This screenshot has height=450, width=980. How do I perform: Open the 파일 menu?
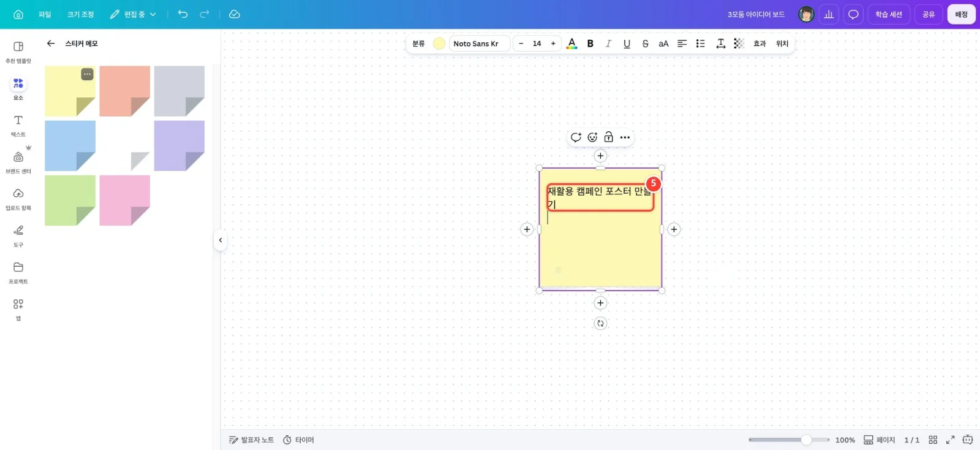45,14
